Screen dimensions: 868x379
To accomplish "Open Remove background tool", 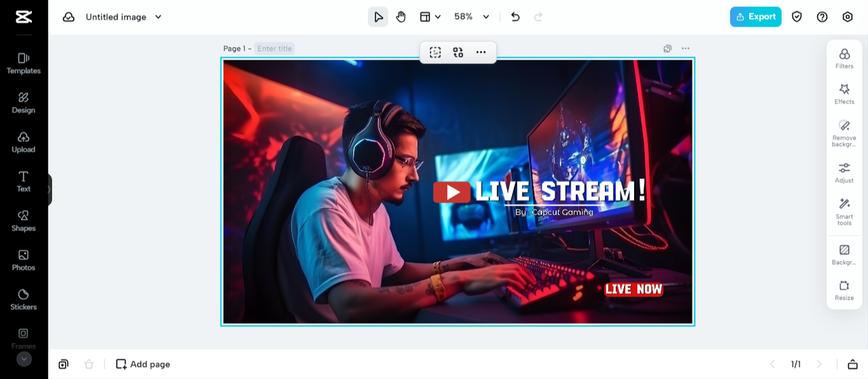I will click(844, 133).
